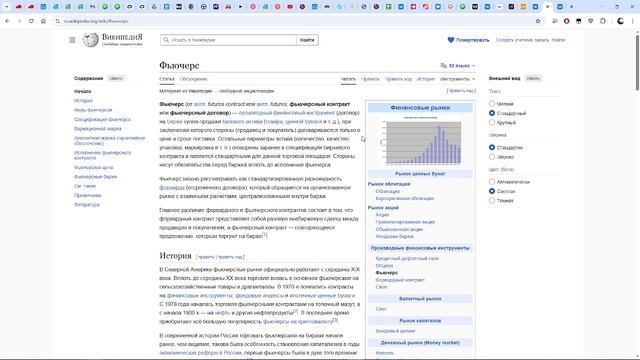
Task: Click the green shield extension icon
Action: click(591, 21)
